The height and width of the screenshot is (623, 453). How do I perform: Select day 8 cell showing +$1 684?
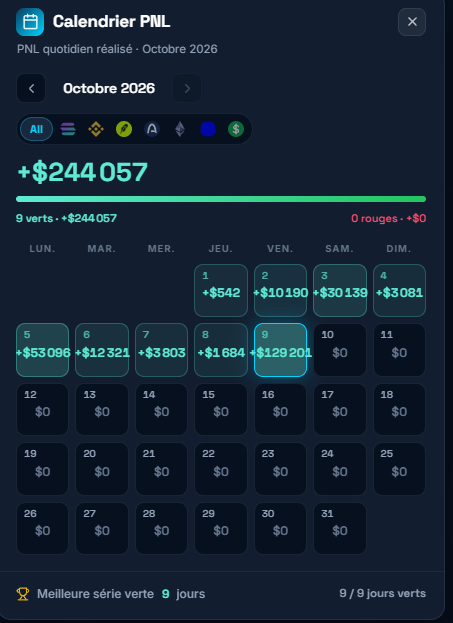[221, 350]
